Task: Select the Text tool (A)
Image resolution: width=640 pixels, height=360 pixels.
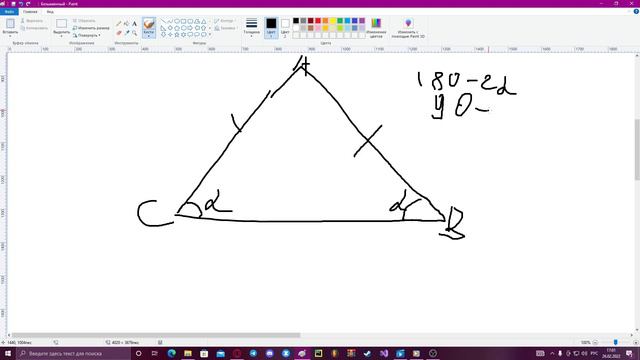Action: coord(134,24)
